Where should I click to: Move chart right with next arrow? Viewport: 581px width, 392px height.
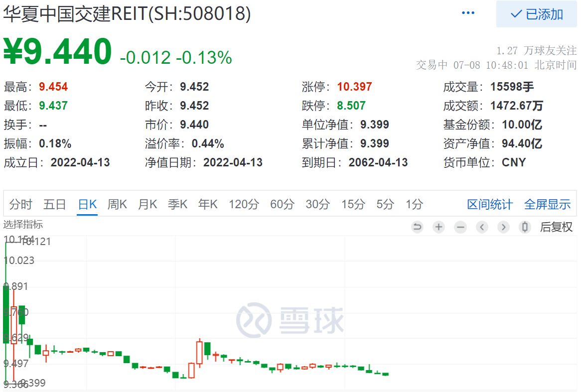pyautogui.click(x=503, y=226)
